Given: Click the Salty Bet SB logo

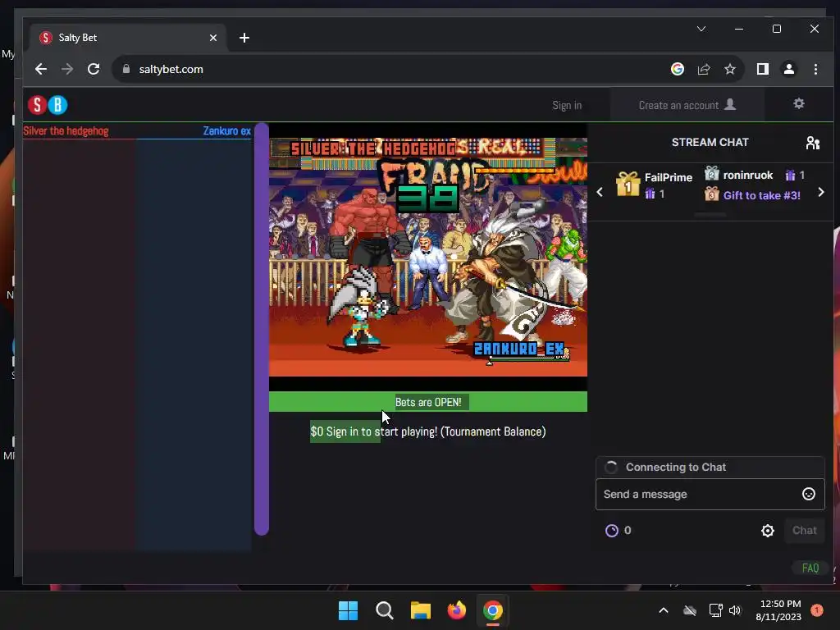Looking at the screenshot, I should (x=48, y=105).
